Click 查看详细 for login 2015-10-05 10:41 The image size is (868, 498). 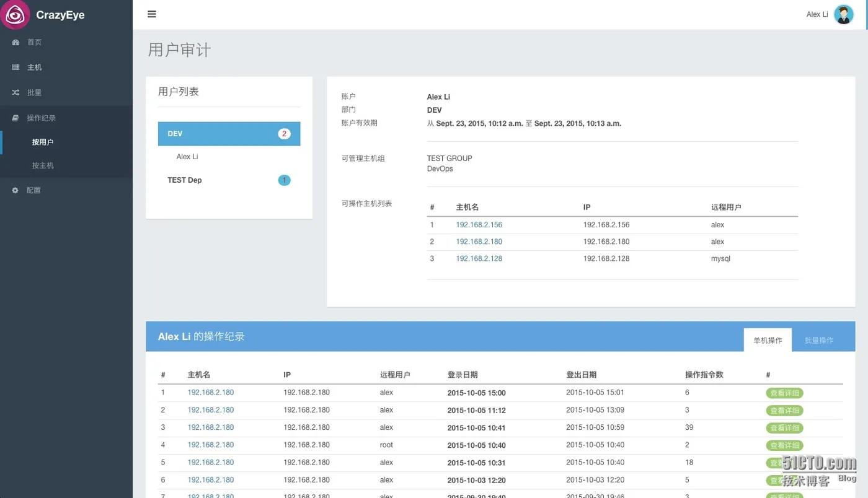pos(784,427)
